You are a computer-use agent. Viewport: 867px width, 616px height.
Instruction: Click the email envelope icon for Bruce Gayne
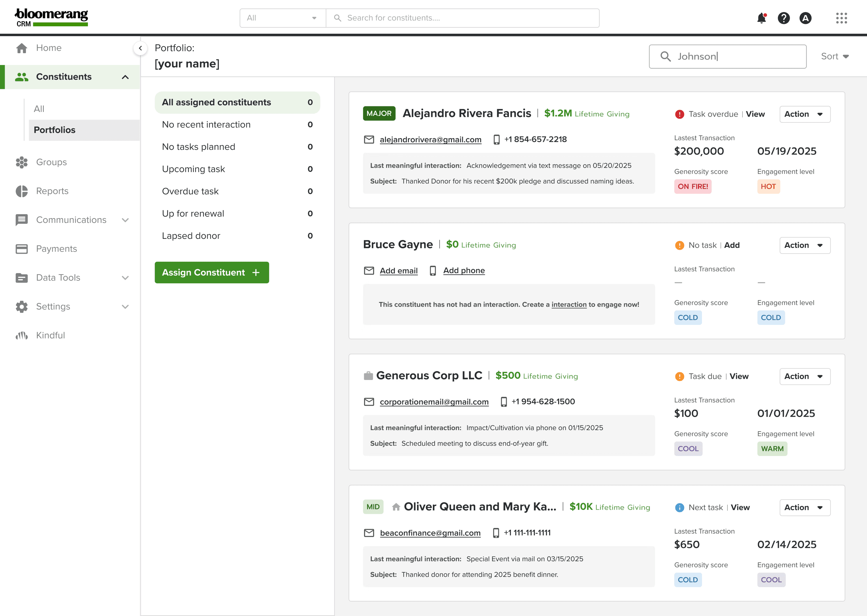click(x=369, y=270)
